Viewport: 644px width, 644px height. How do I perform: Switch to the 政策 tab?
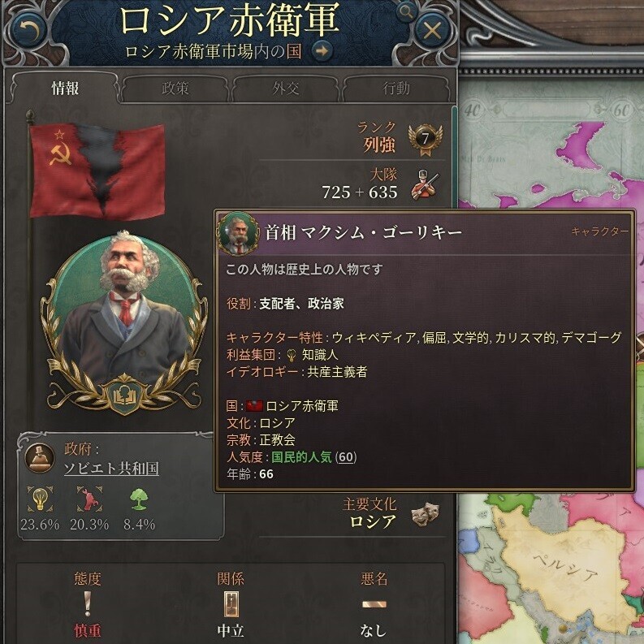[x=175, y=88]
